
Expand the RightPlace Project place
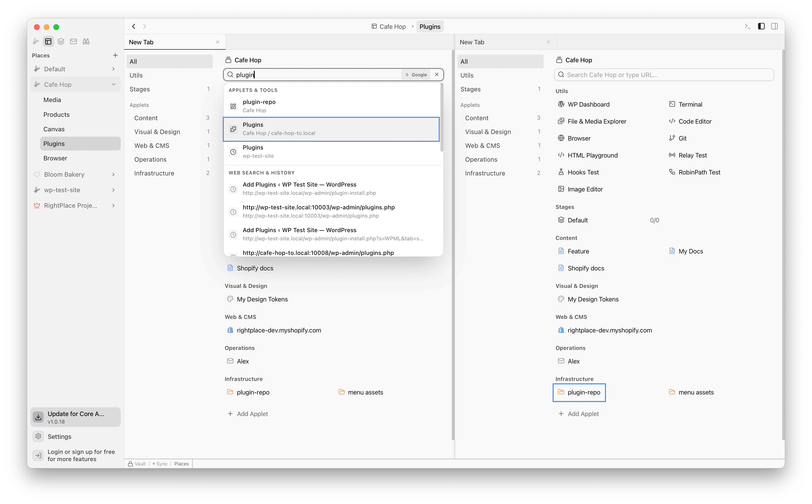pyautogui.click(x=113, y=206)
